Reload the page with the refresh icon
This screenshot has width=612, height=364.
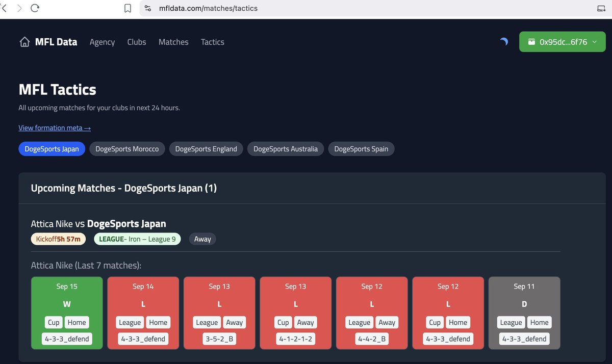pos(35,8)
